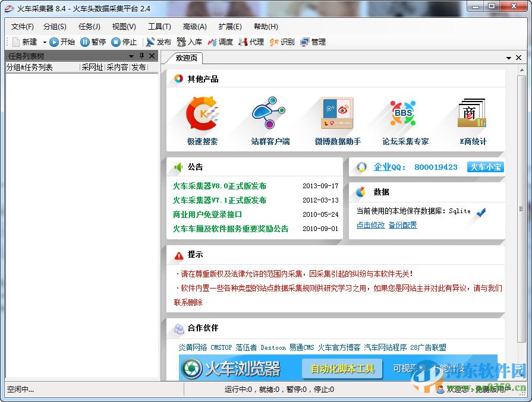This screenshot has height=402, width=532.
Task: Open the 工具(T) menu
Action: 158,26
